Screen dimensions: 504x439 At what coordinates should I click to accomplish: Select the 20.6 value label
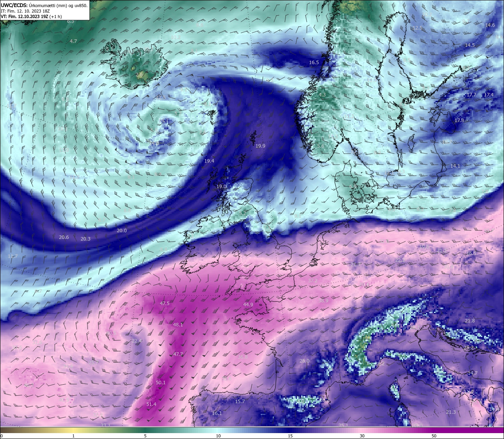tap(64, 237)
